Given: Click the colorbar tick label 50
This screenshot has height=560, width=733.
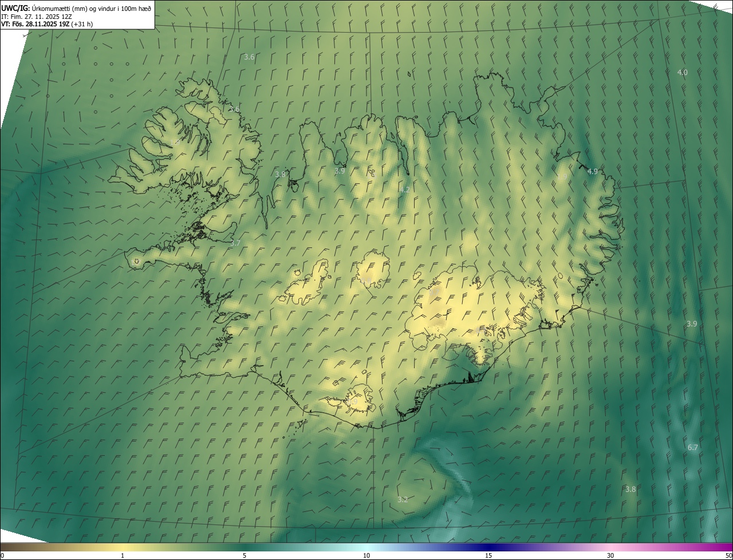Looking at the screenshot, I should click(728, 556).
